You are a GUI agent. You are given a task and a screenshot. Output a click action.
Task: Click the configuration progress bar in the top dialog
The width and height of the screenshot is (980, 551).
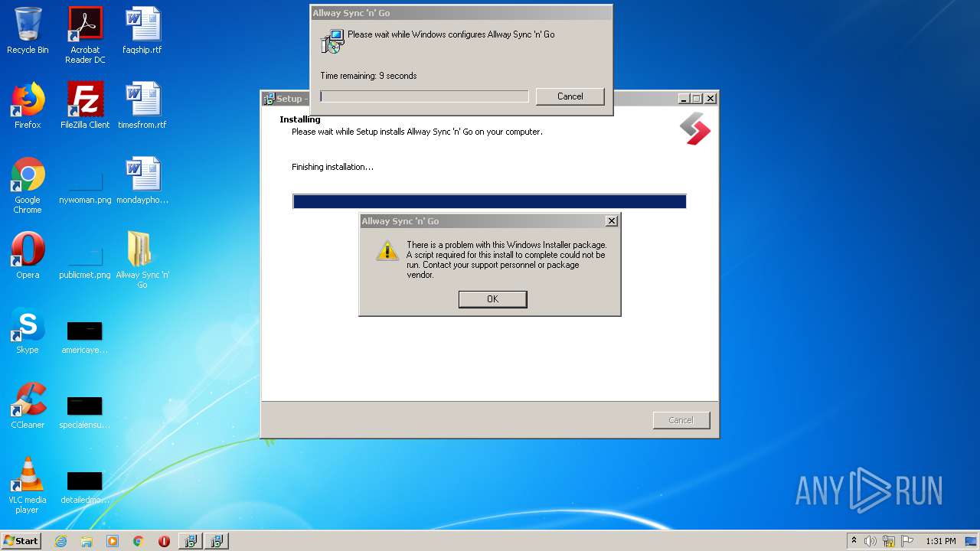[x=424, y=96]
